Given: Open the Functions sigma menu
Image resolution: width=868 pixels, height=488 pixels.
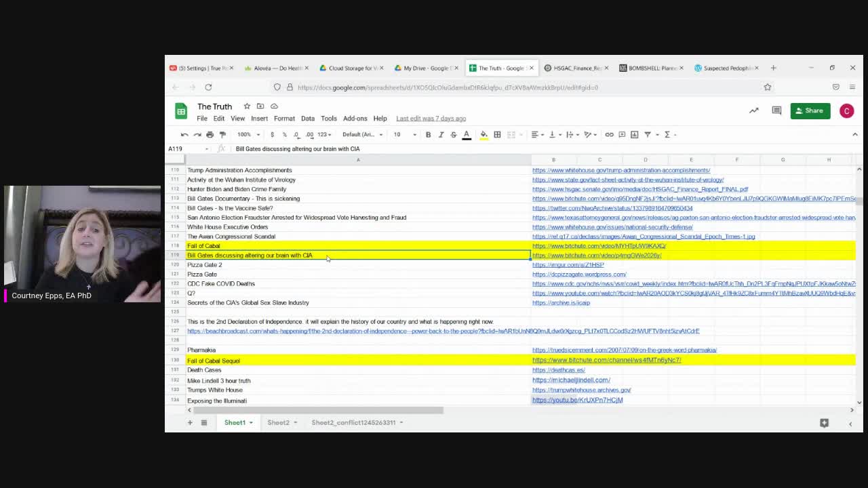Looking at the screenshot, I should pyautogui.click(x=669, y=134).
